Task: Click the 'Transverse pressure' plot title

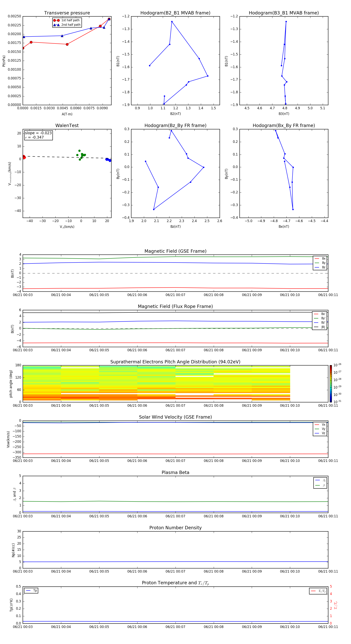Action: coord(67,13)
